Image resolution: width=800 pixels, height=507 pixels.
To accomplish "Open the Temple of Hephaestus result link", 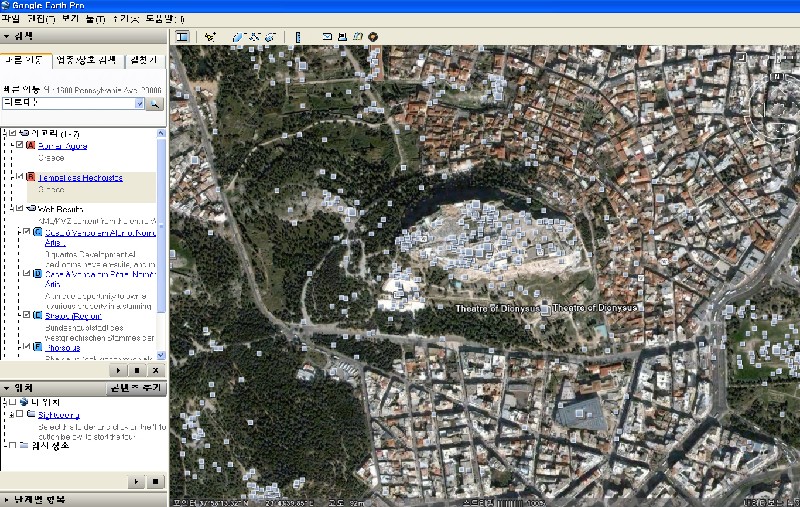I will click(80, 178).
